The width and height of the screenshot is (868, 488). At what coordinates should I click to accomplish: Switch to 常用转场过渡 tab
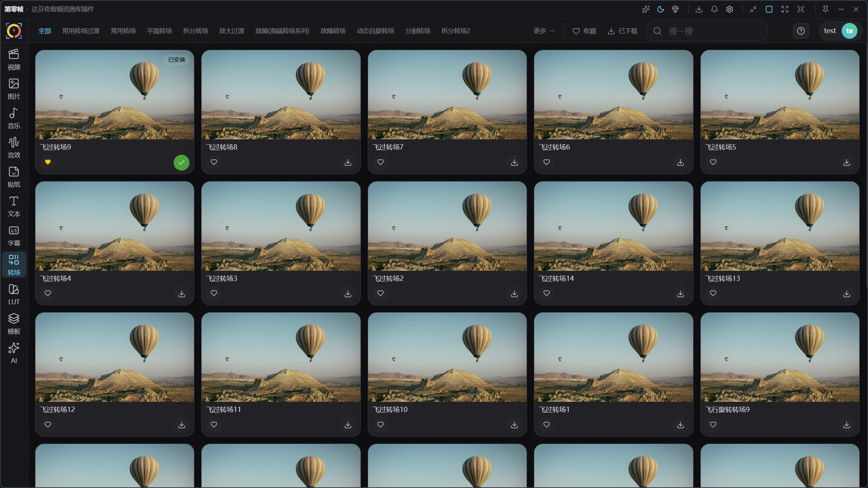pos(81,31)
